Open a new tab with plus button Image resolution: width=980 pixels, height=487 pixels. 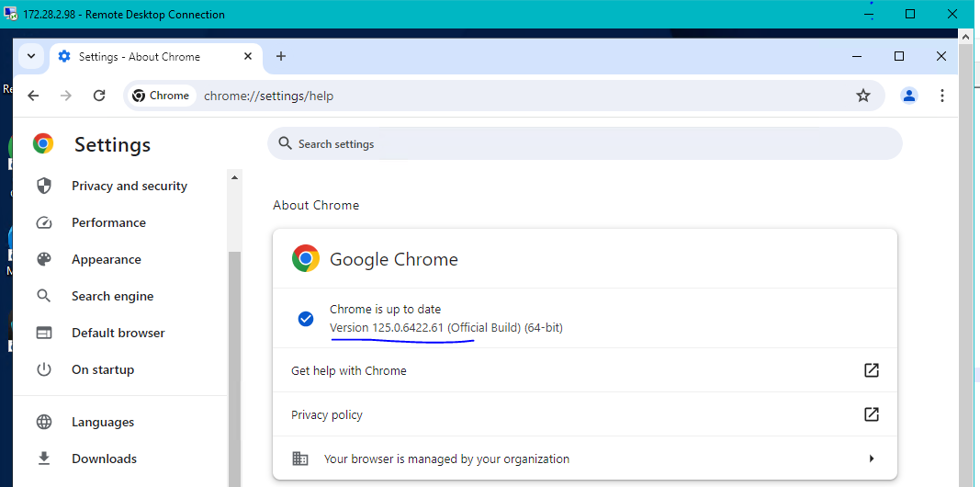click(x=281, y=56)
